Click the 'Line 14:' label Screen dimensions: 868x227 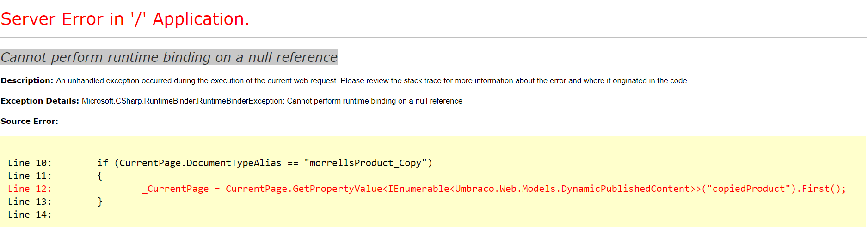click(30, 215)
